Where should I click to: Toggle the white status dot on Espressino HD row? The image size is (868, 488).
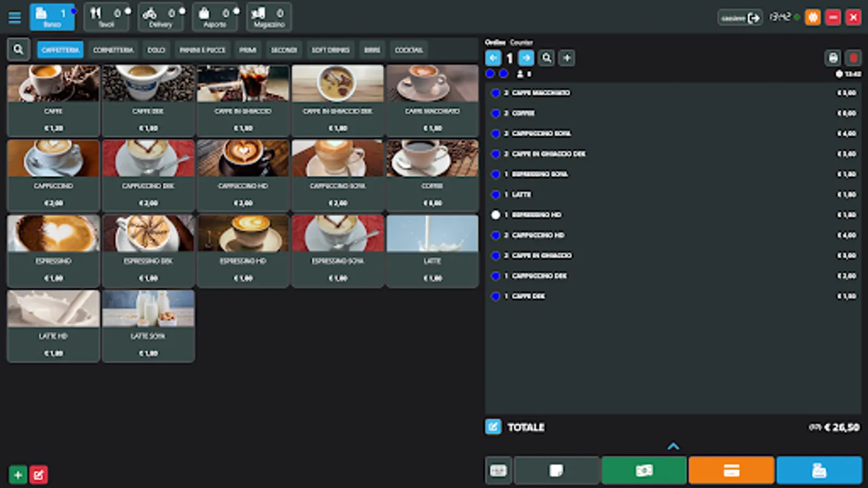[x=495, y=215]
